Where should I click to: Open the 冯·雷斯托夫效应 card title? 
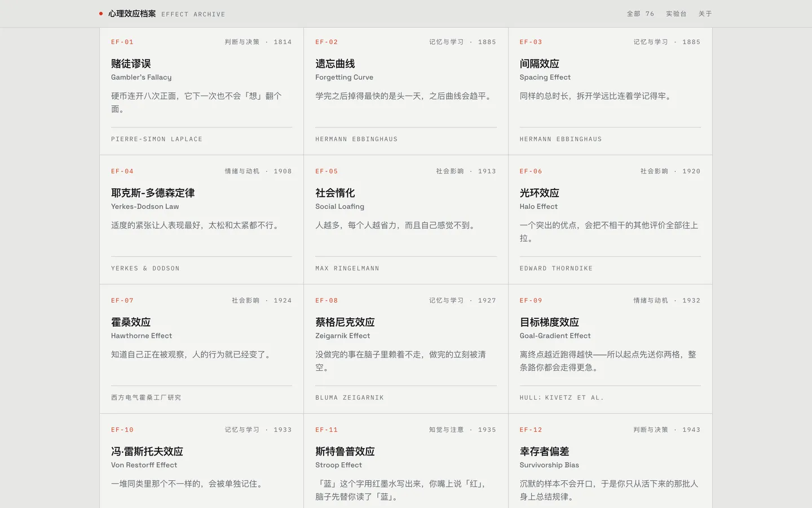[x=147, y=452]
